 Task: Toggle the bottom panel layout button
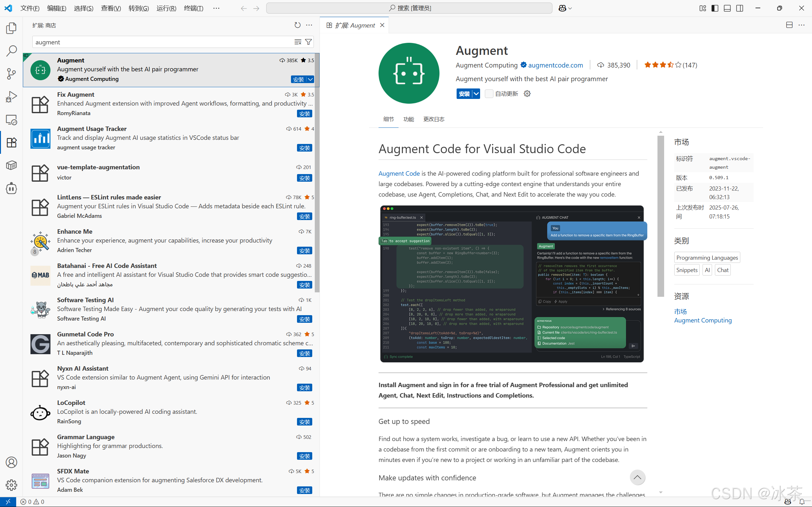pyautogui.click(x=727, y=8)
